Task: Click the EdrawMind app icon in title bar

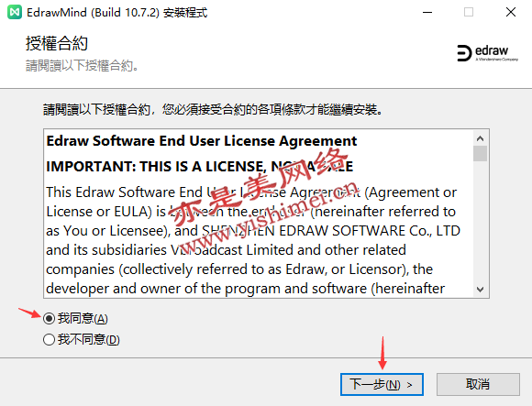Action: pos(15,12)
